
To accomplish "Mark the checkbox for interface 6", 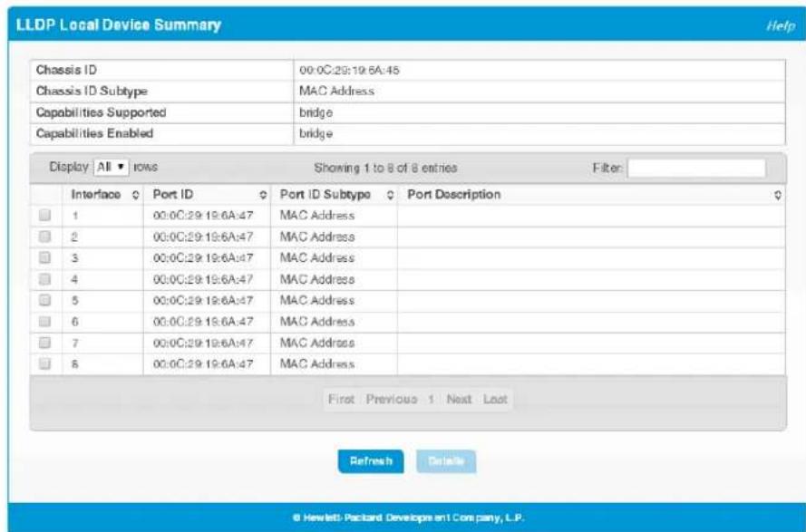I will pos(44,321).
